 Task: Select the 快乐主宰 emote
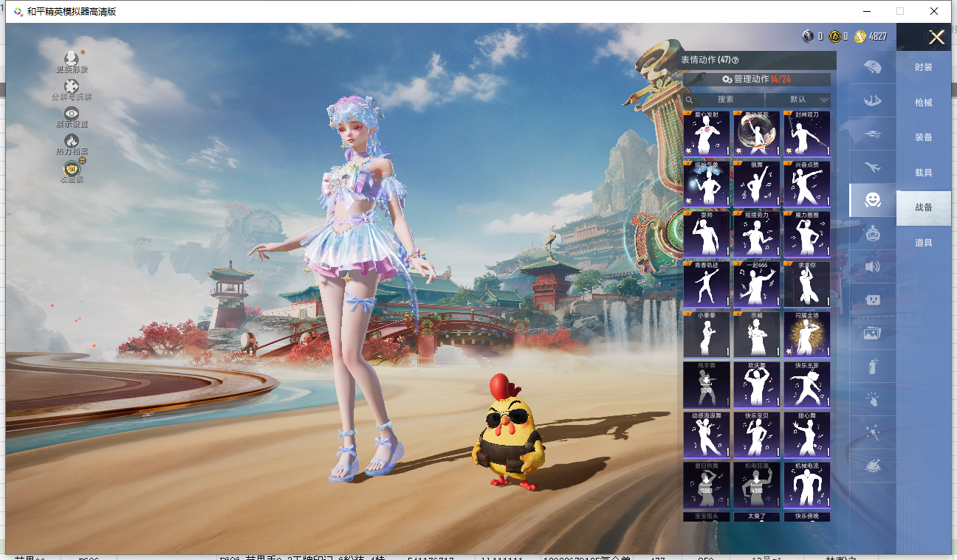[x=807, y=384]
